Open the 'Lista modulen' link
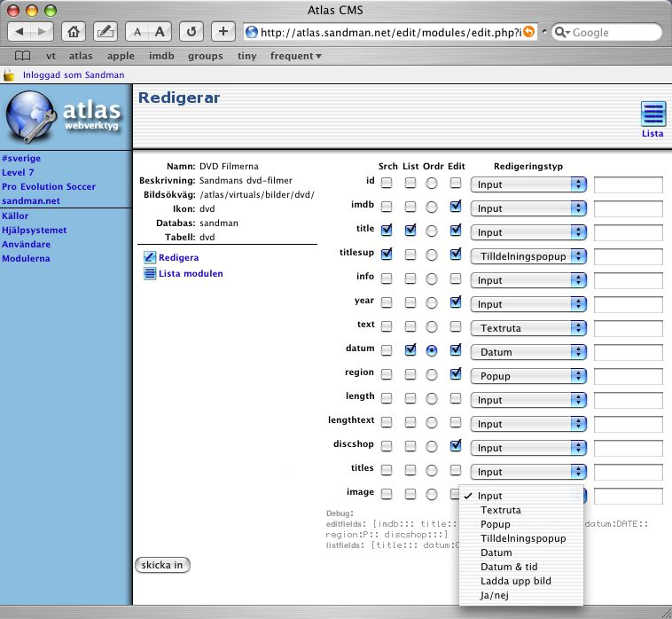Viewport: 672px width, 619px height. tap(191, 273)
